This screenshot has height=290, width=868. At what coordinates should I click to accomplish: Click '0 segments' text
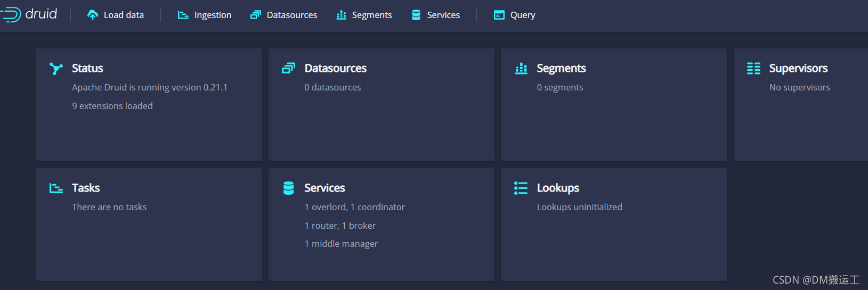tap(560, 87)
